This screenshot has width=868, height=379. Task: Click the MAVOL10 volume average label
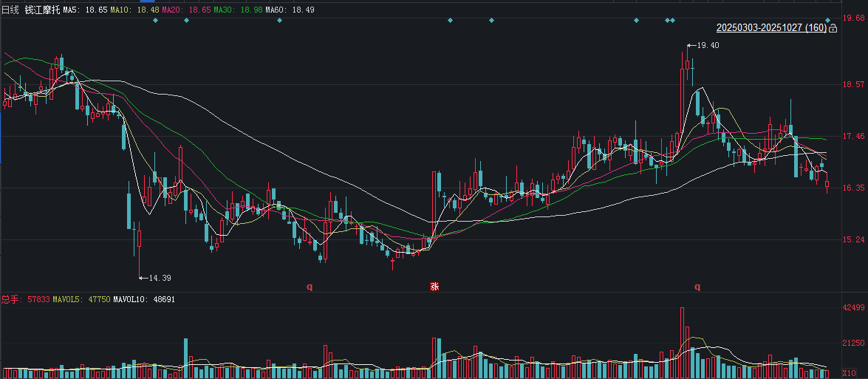144,300
